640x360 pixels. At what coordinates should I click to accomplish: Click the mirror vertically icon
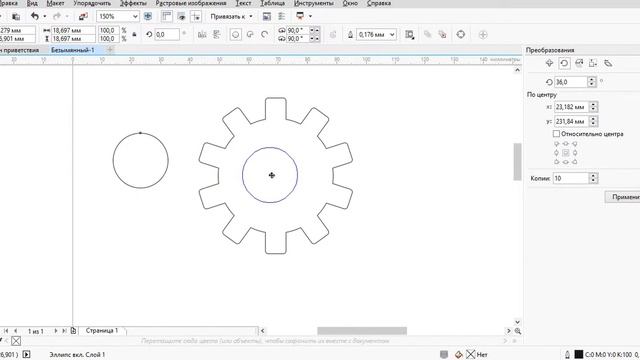(216, 35)
